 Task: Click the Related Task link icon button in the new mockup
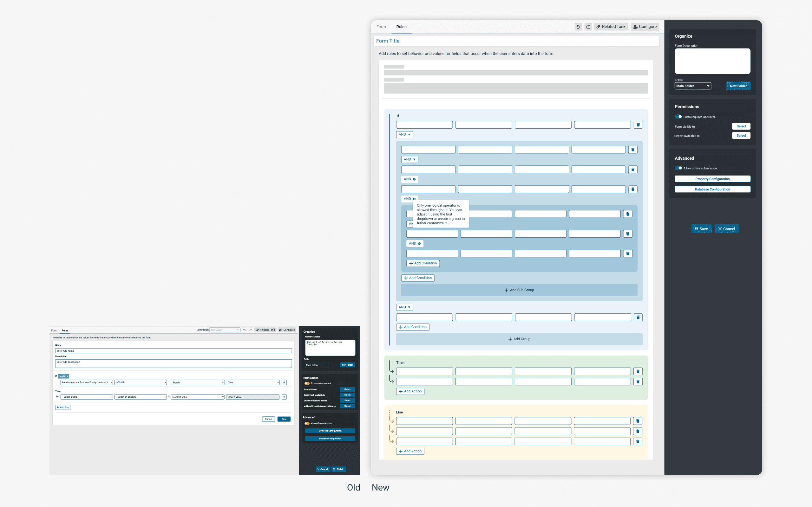(611, 27)
